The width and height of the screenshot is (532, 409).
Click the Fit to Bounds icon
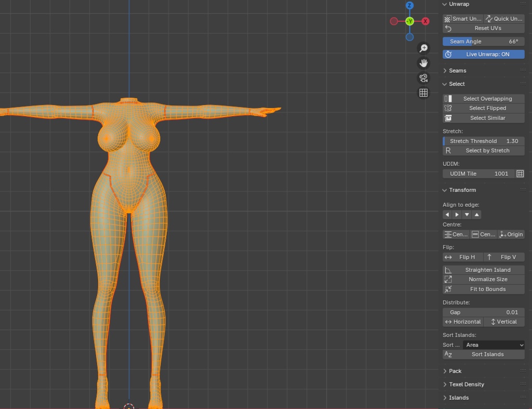pyautogui.click(x=448, y=289)
